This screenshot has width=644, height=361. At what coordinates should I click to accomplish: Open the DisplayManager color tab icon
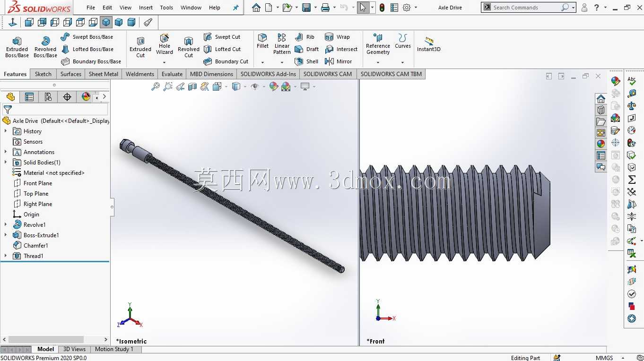tap(86, 97)
